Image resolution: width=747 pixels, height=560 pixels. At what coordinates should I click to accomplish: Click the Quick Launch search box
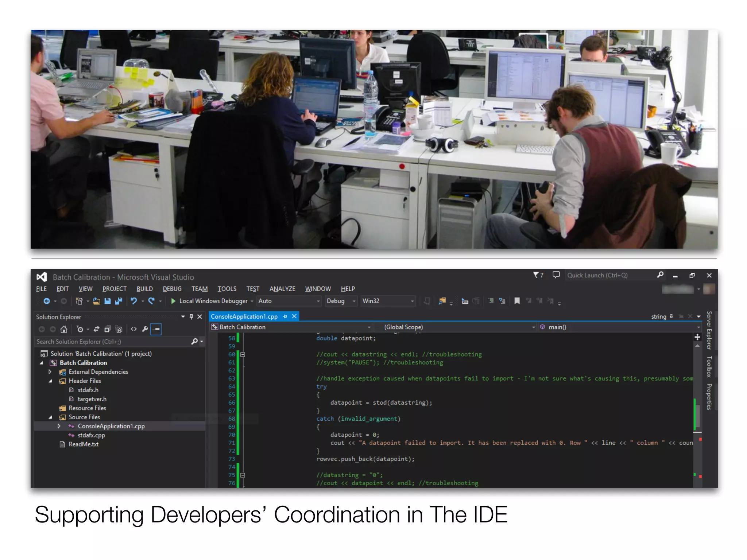tap(609, 275)
